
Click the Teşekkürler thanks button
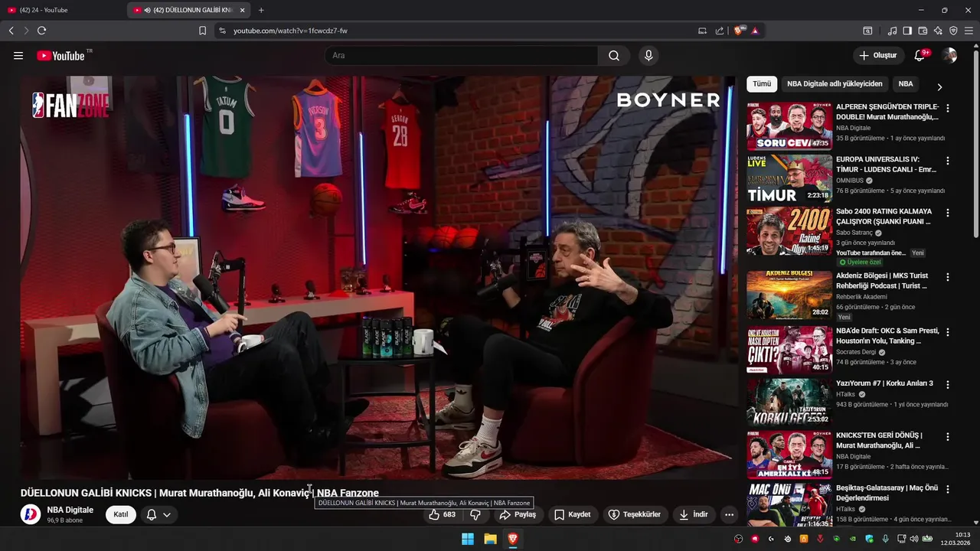coord(634,515)
